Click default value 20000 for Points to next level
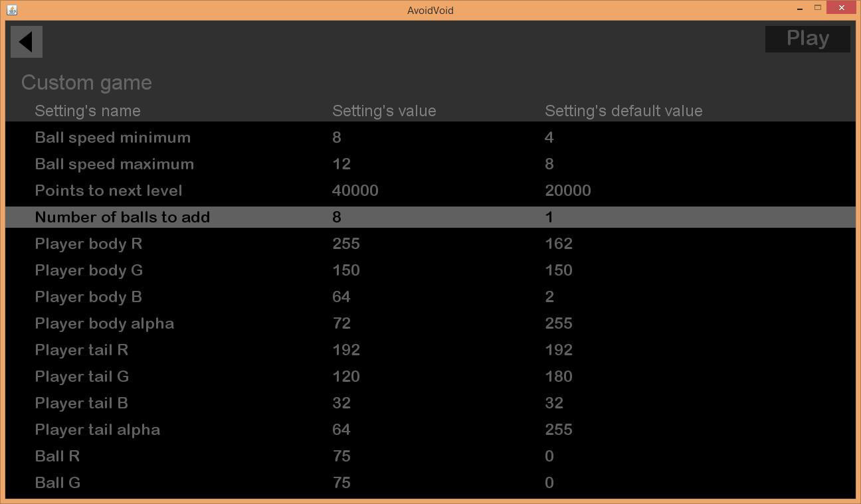This screenshot has width=861, height=504. click(x=568, y=191)
